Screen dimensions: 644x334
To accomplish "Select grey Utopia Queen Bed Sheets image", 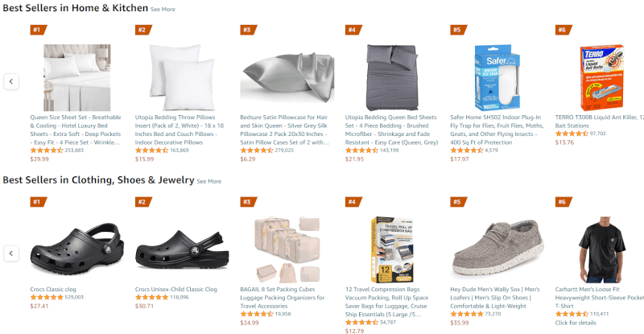I will (392, 77).
